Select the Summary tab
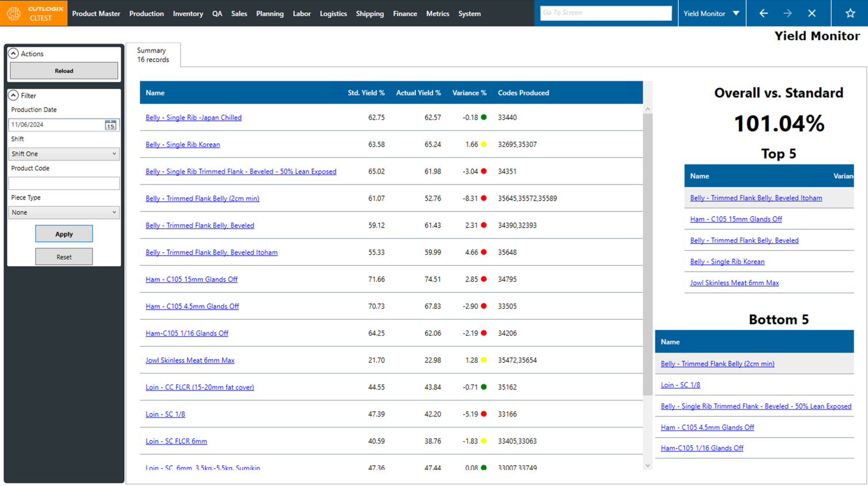 point(152,54)
